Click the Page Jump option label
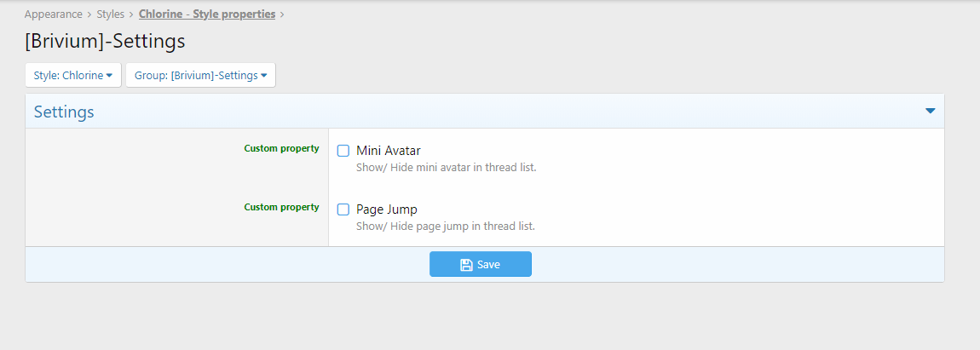Viewport: 980px width, 350px height. pyautogui.click(x=386, y=209)
